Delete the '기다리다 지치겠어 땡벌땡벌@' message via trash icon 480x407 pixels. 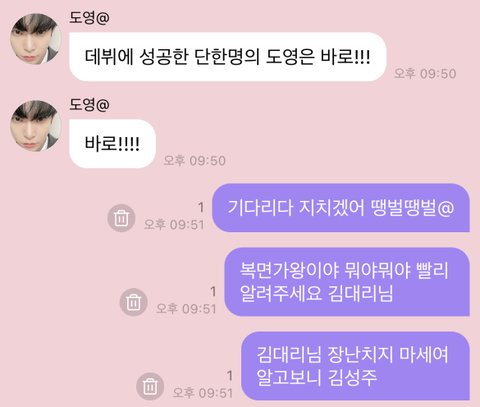[121, 218]
